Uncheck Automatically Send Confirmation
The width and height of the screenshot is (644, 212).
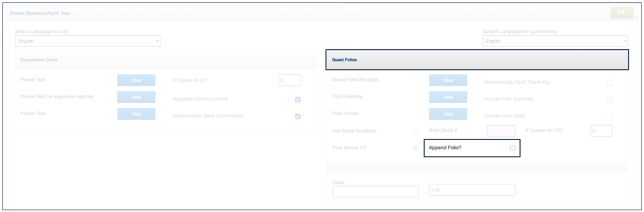(298, 117)
